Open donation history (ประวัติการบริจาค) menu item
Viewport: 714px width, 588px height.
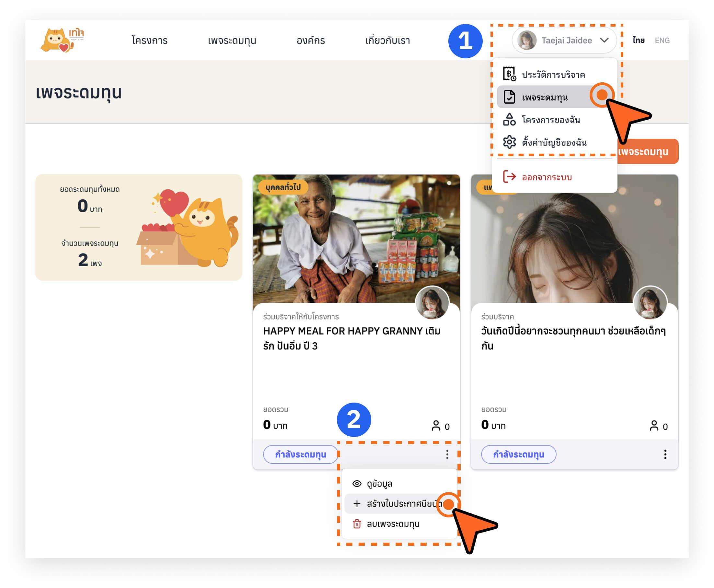coord(553,75)
